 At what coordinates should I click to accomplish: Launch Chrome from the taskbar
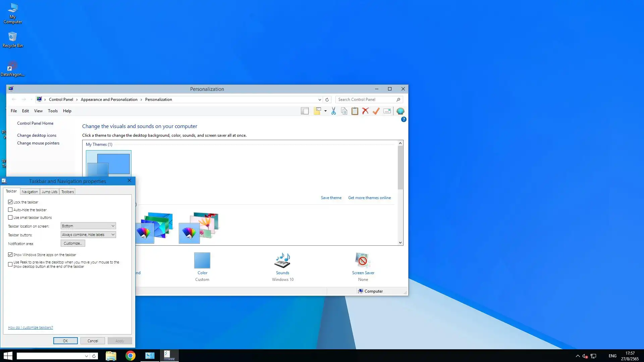(x=130, y=356)
